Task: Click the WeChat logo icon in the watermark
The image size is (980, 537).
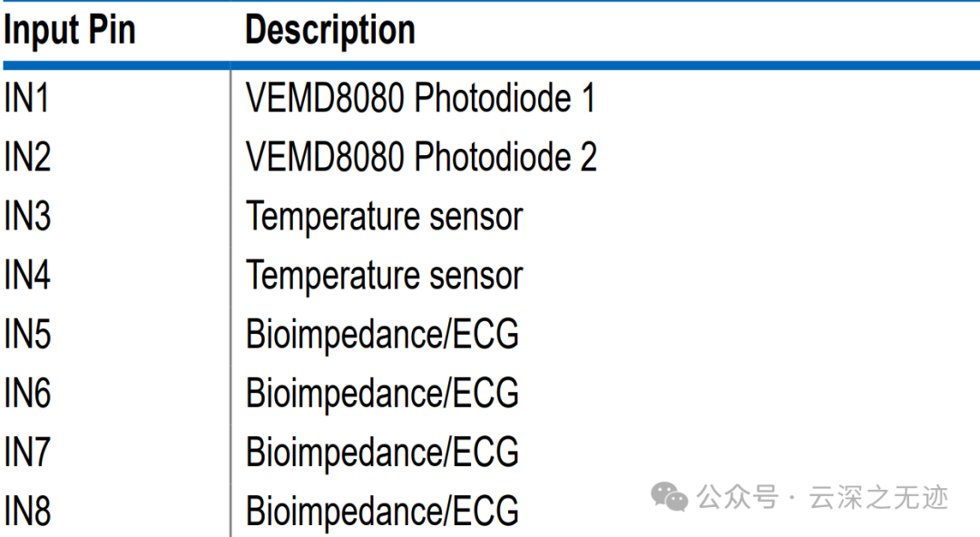Action: [x=671, y=496]
